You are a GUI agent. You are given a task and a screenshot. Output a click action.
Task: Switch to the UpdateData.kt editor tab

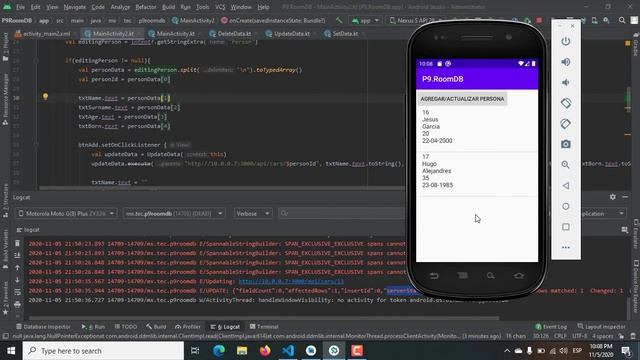coord(291,33)
